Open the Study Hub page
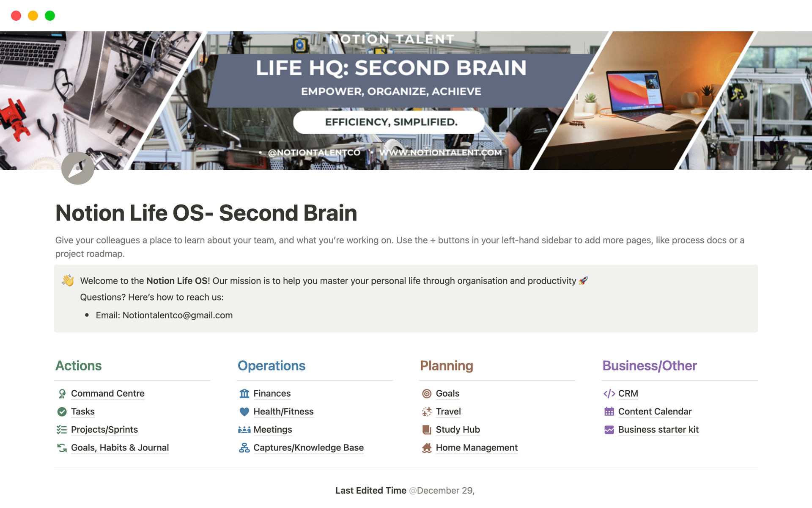Image resolution: width=812 pixels, height=508 pixels. (x=458, y=430)
